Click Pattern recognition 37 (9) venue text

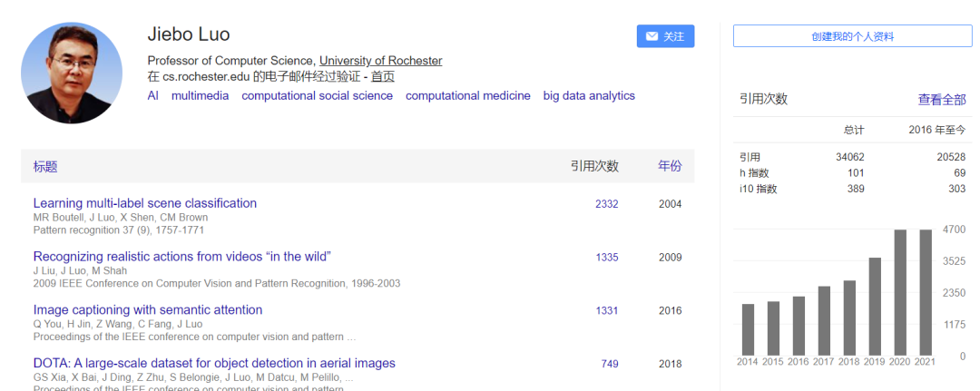pos(119,230)
